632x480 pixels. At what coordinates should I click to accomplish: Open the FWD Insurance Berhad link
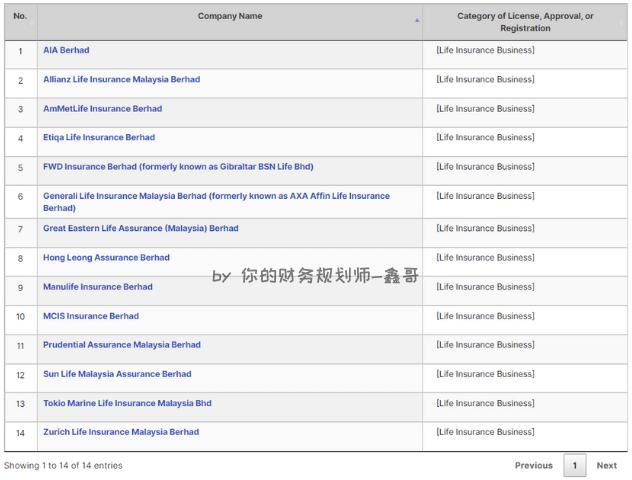178,167
